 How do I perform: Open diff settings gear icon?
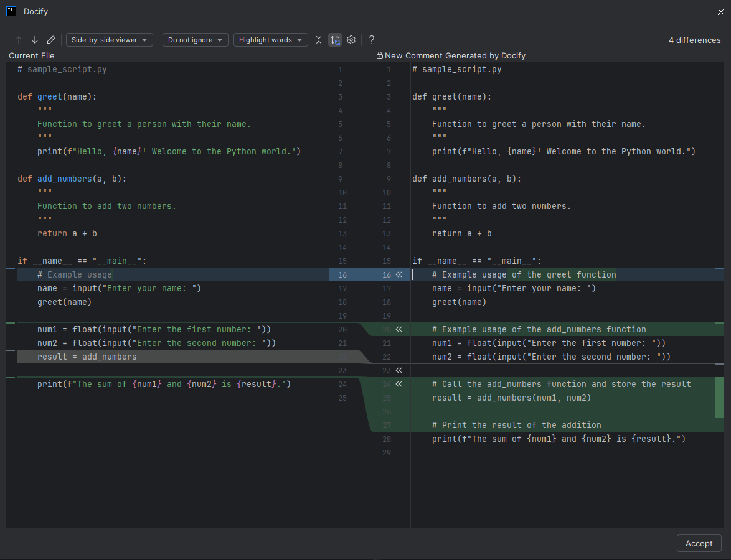click(351, 40)
